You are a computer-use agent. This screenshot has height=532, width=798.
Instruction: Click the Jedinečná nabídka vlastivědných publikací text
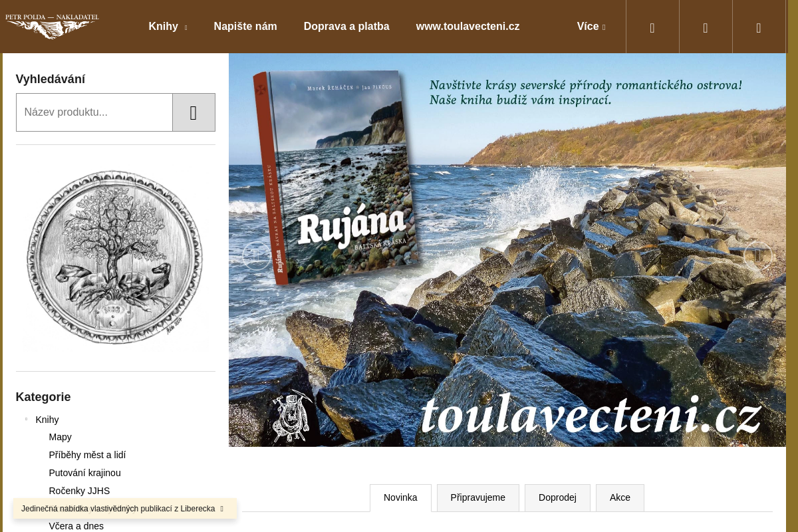pos(118,509)
